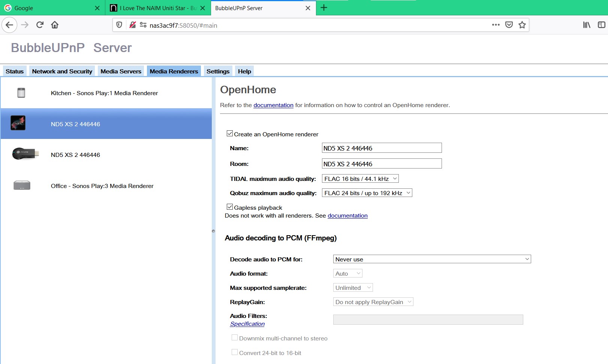Toggle the Gapless playback checkbox

(x=230, y=207)
